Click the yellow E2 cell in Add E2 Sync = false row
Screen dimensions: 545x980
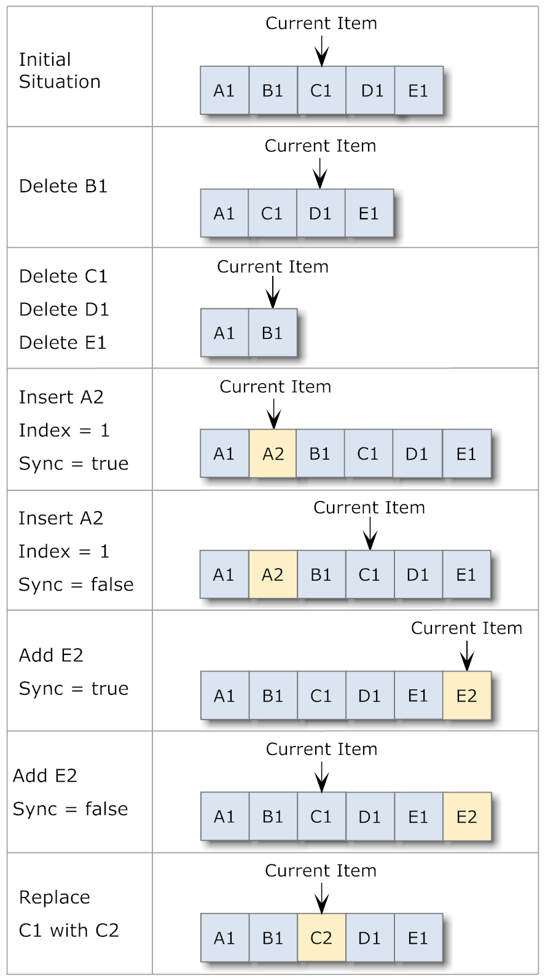[x=467, y=817]
